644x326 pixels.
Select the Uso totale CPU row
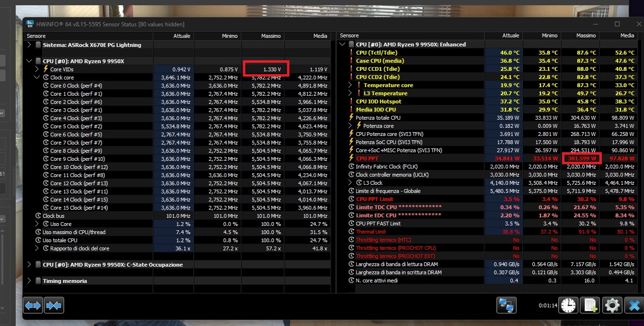(x=177, y=240)
